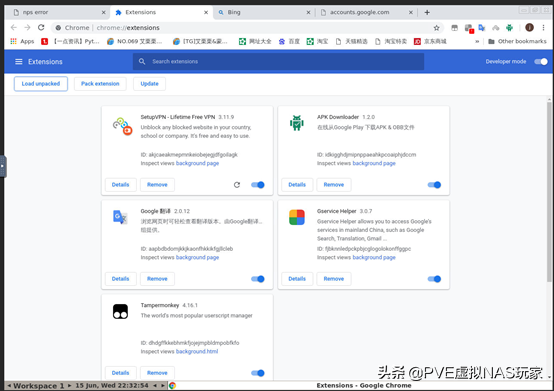The image size is (554, 391).
Task: Open the Extensions hamburger menu
Action: 19,61
